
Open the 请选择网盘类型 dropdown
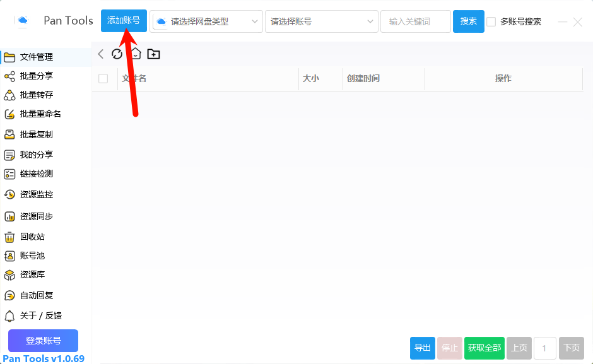206,21
